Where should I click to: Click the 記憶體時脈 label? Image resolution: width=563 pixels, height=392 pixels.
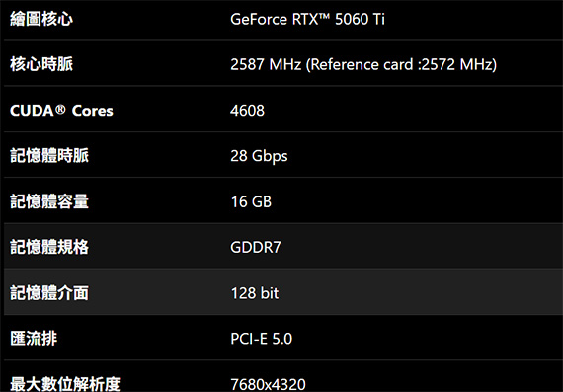point(49,156)
